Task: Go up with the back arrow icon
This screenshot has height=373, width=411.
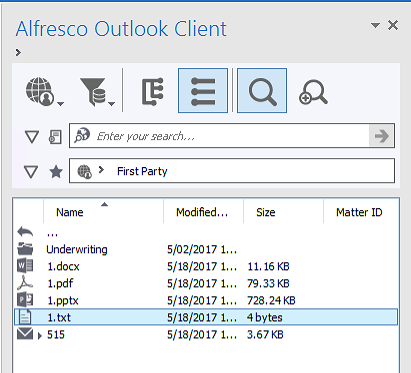Action: pos(25,231)
